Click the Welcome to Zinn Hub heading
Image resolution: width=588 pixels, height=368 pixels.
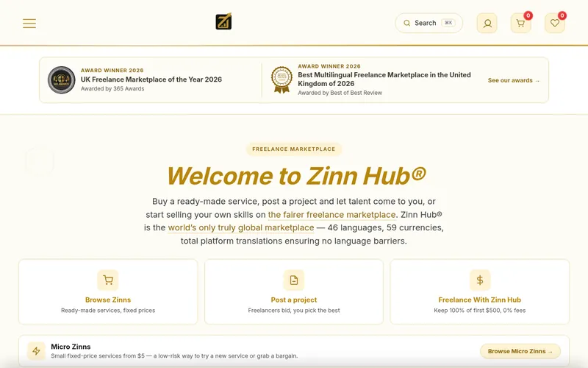click(296, 175)
